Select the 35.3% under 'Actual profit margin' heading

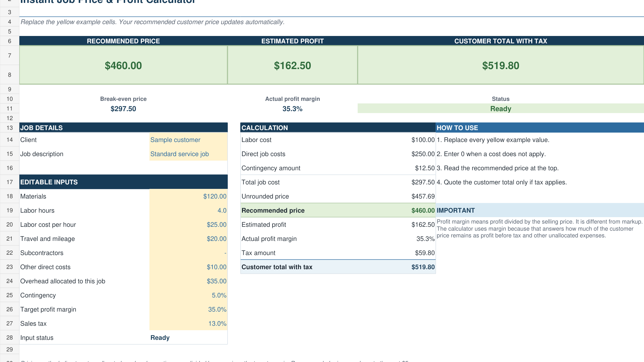tap(292, 109)
